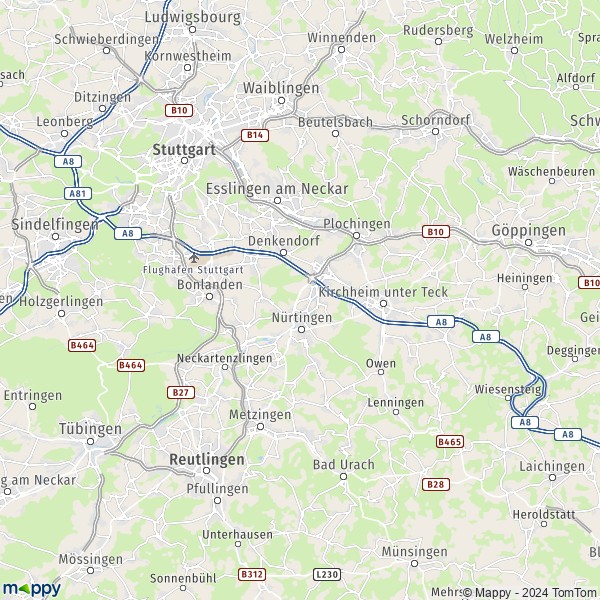Select the Reutlingen city label

click(x=207, y=460)
